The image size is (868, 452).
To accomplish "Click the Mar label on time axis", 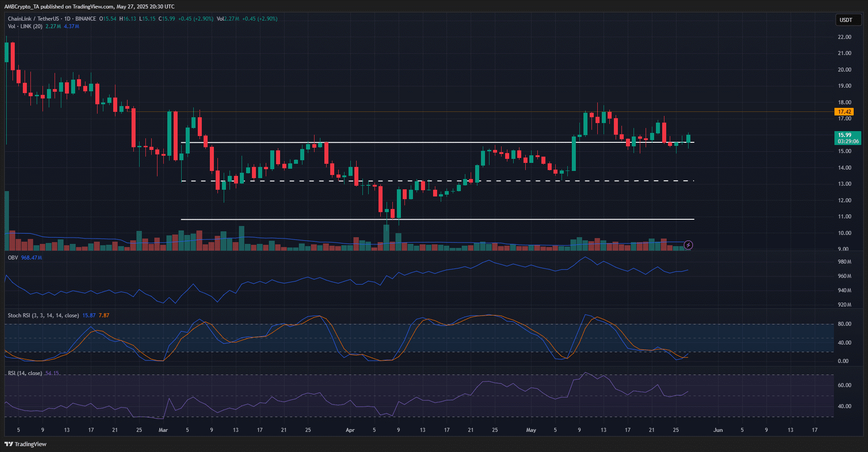I will (x=163, y=430).
